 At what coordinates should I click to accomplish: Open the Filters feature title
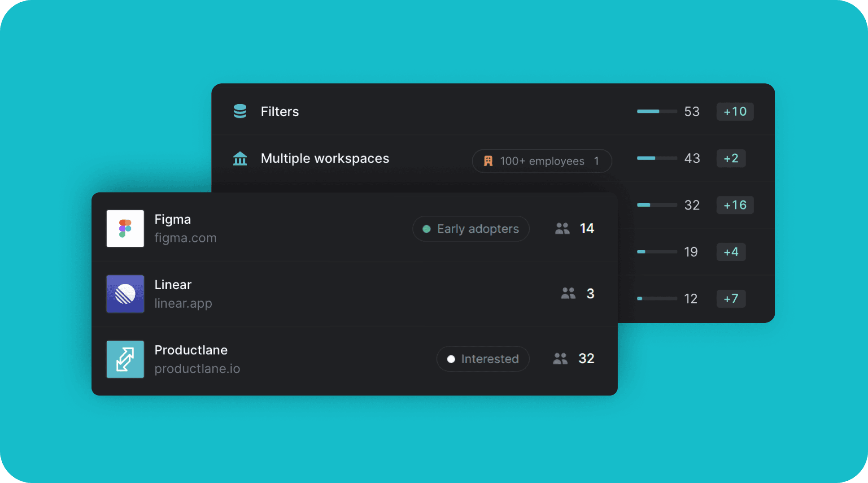[x=280, y=111]
